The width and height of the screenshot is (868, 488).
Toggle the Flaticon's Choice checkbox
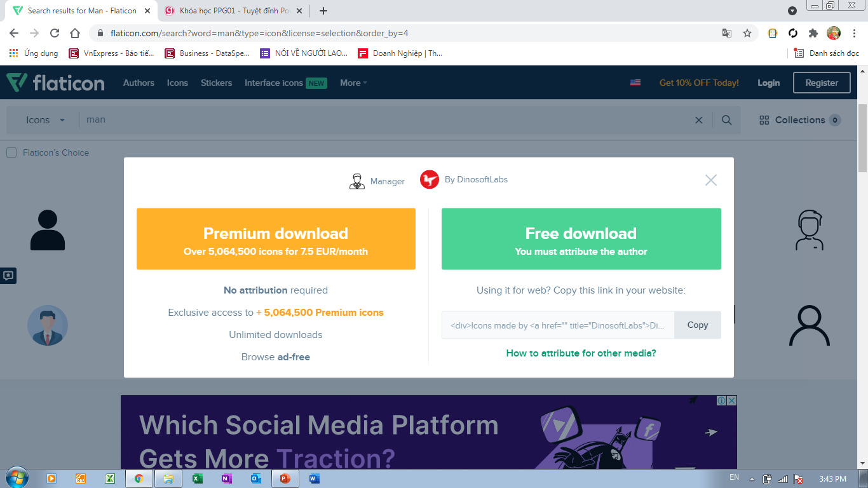tap(11, 152)
